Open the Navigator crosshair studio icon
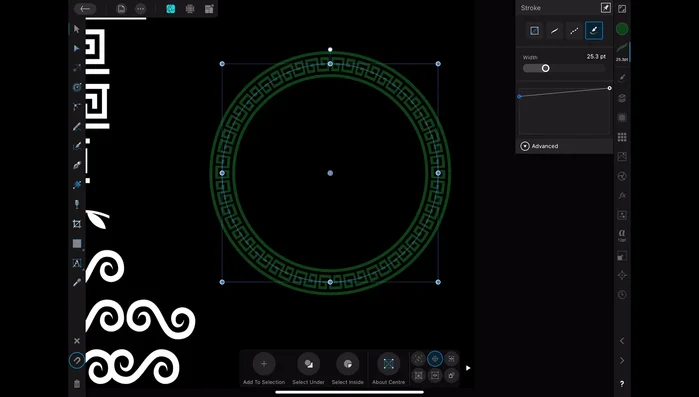699x397 pixels. [622, 275]
